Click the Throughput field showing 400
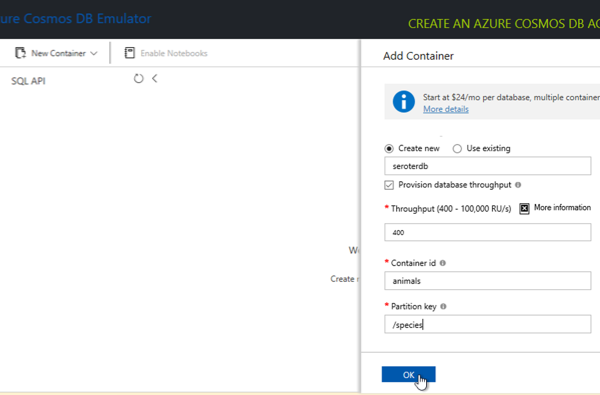Image resolution: width=600 pixels, height=395 pixels. tap(488, 232)
